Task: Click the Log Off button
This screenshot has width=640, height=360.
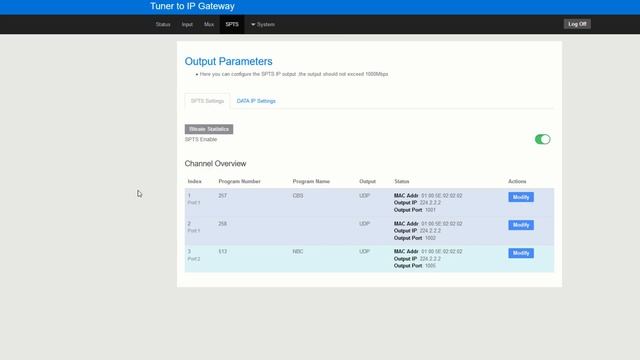Action: tap(577, 24)
